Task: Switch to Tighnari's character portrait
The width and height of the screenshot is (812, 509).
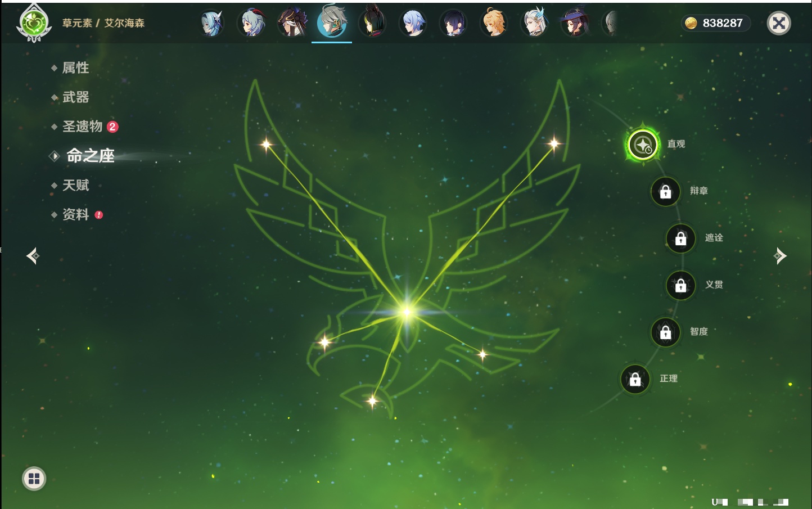Action: pyautogui.click(x=372, y=23)
